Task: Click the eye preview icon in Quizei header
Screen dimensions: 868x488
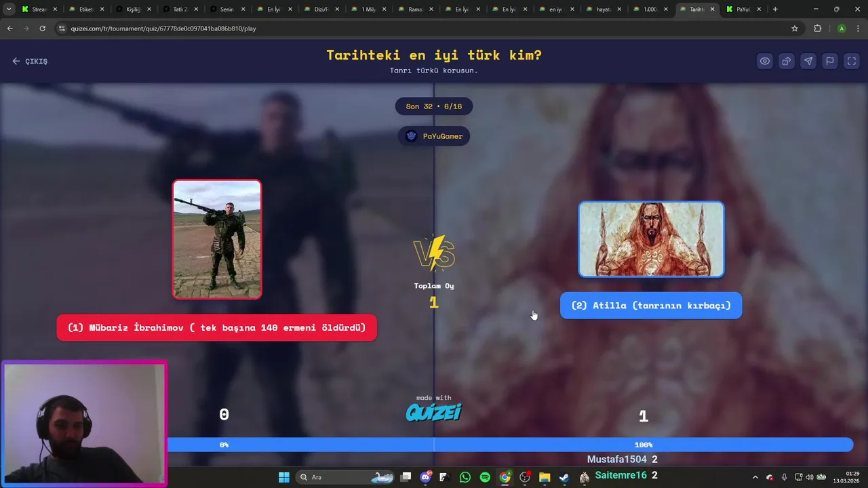Action: pyautogui.click(x=765, y=61)
